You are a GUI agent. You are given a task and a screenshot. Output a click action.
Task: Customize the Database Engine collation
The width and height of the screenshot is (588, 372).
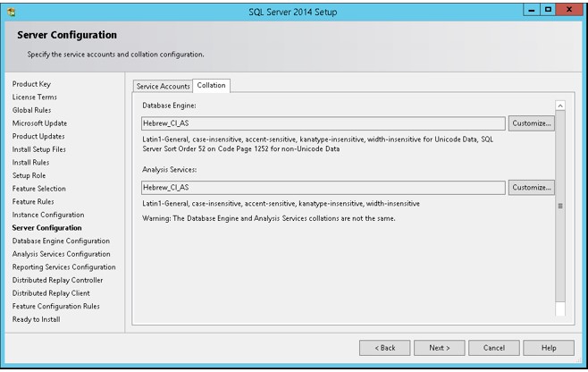point(532,123)
